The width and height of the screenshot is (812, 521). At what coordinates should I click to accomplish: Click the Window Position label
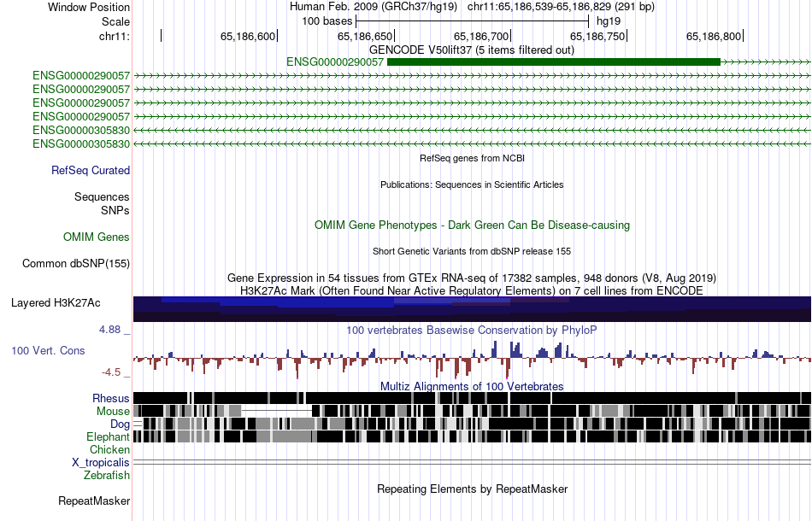[x=89, y=7]
